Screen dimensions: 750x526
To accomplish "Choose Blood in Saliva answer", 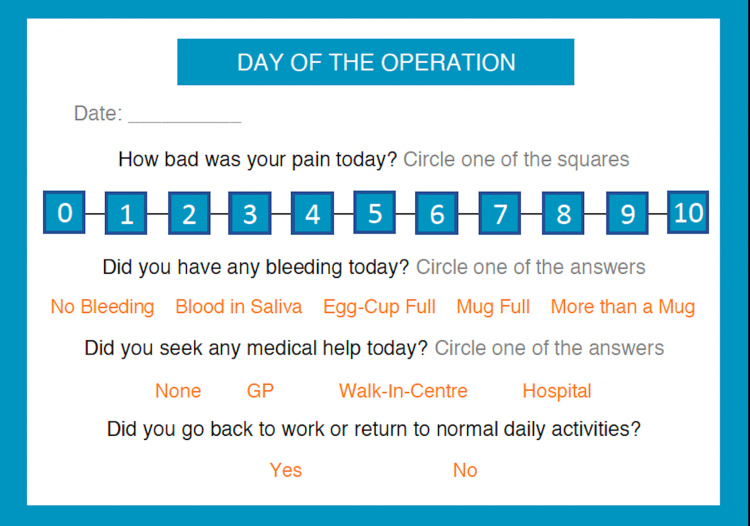I will (x=239, y=307).
